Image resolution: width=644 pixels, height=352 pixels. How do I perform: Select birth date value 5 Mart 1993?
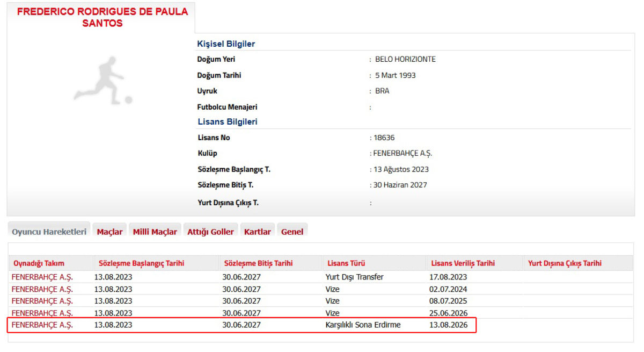[x=396, y=75]
